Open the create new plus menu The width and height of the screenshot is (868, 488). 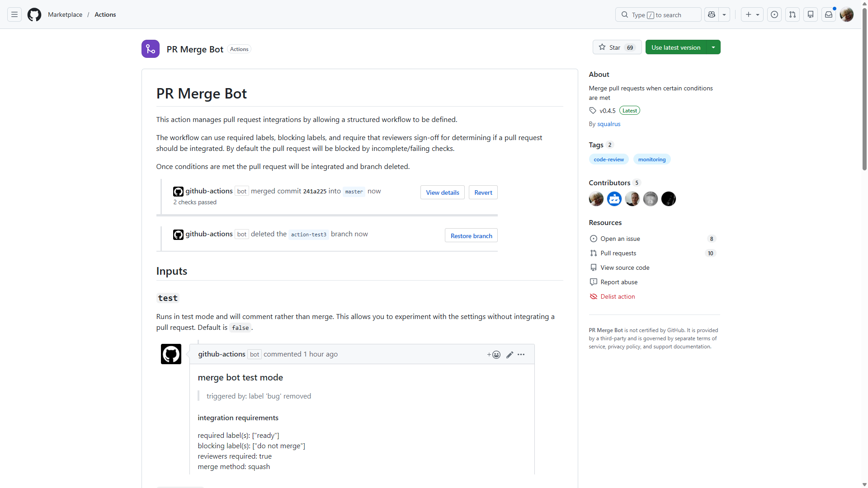pos(752,14)
